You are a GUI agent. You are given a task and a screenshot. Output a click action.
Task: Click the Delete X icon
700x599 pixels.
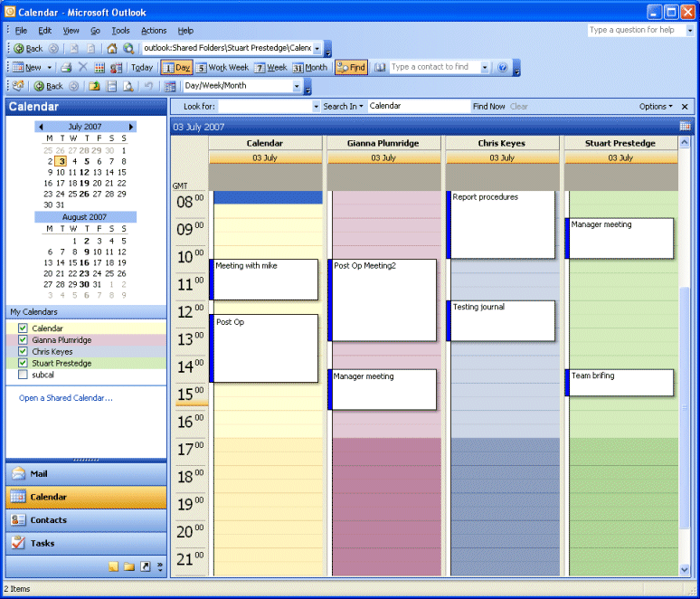pyautogui.click(x=83, y=67)
